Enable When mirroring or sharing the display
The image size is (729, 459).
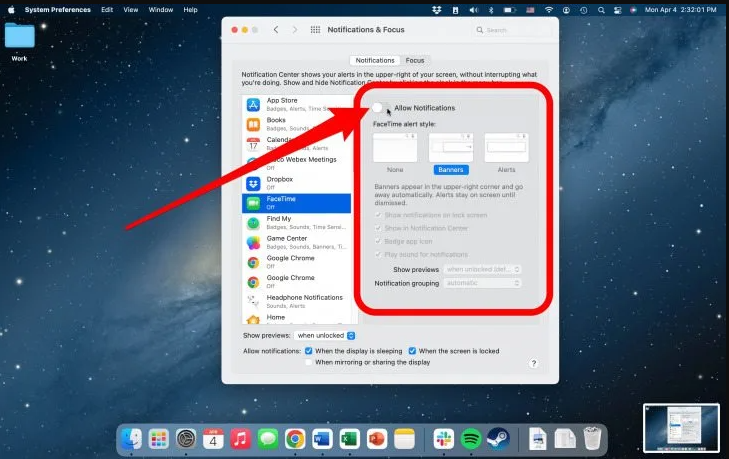pos(309,362)
